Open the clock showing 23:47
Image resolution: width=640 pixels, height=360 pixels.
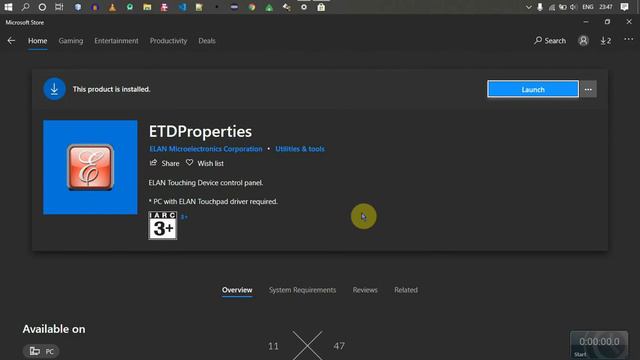(x=606, y=7)
